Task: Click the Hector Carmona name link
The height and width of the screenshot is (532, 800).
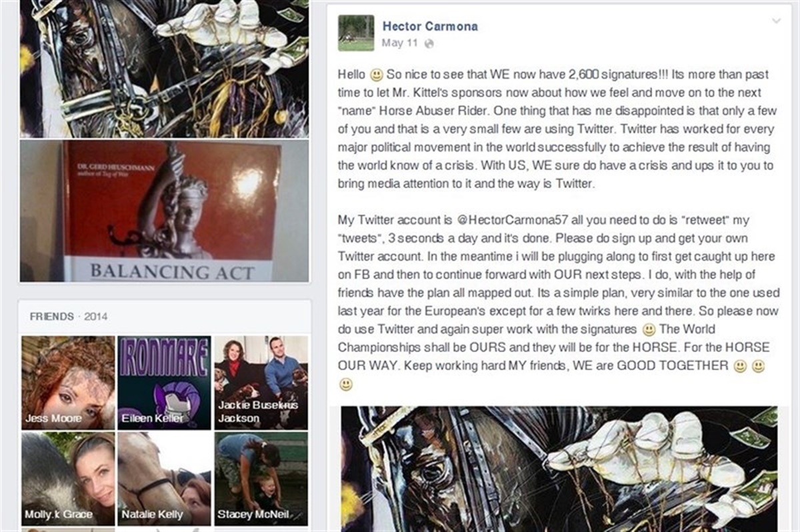Action: coord(430,27)
